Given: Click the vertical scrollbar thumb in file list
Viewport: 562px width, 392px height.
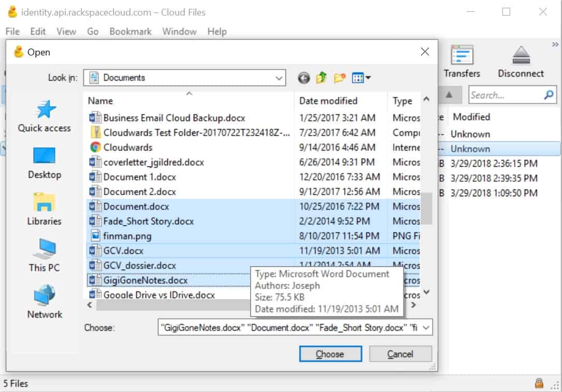Looking at the screenshot, I should (426, 208).
